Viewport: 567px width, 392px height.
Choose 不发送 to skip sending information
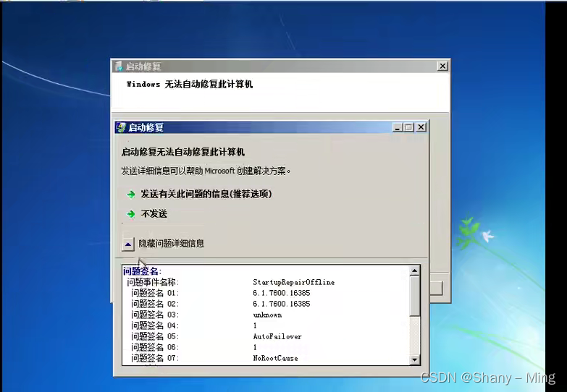(x=154, y=214)
